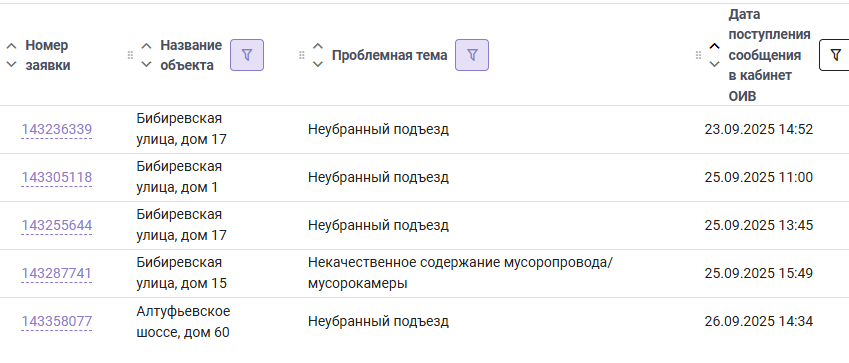This screenshot has width=849, height=363.
Task: Open filter for Проблемная тема column
Action: pos(472,55)
